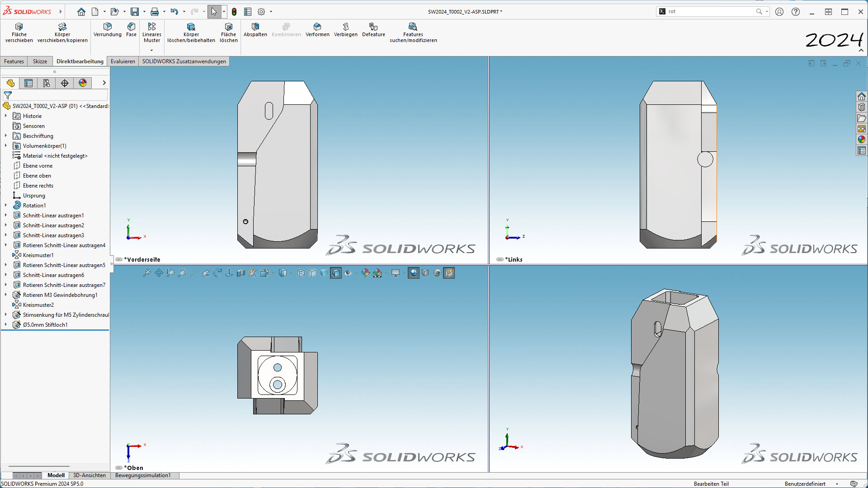Toggle Hide/Show items eye icon
This screenshot has width=868, height=488.
[348, 273]
